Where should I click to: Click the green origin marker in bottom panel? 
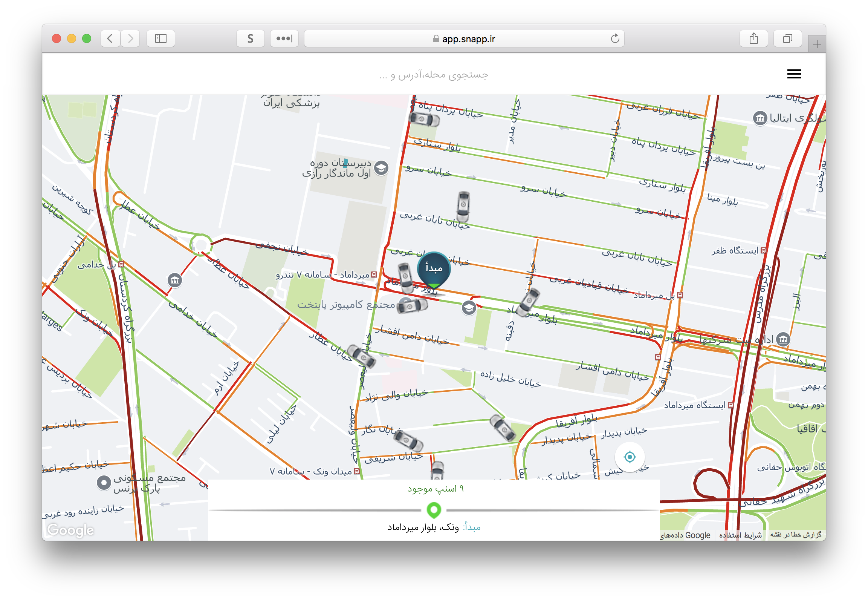point(434,510)
